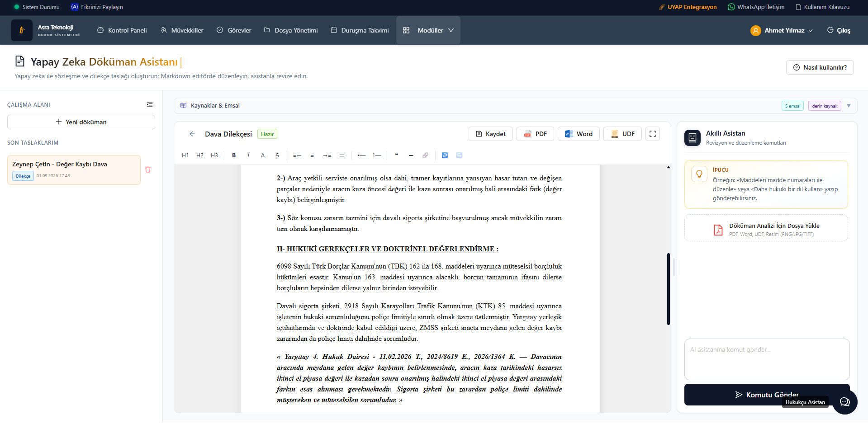Viewport: 868px width, 424px height.
Task: Open Duruşma Takvimi
Action: tap(360, 30)
